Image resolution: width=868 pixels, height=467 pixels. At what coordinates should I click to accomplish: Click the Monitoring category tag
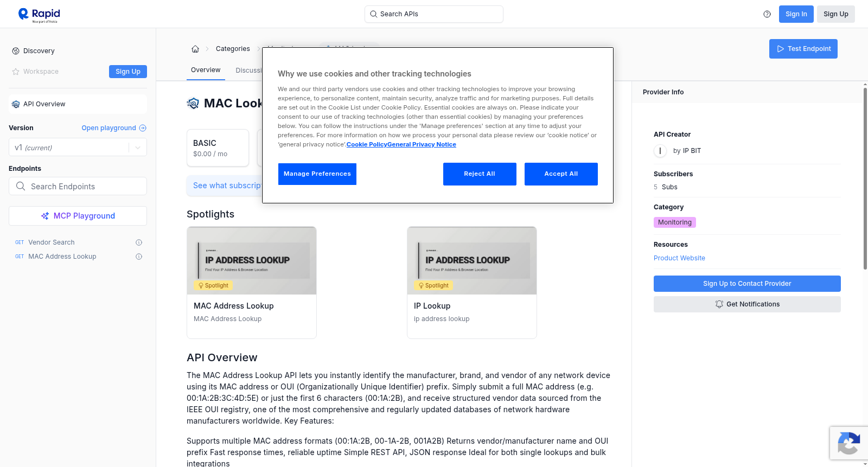tap(675, 222)
